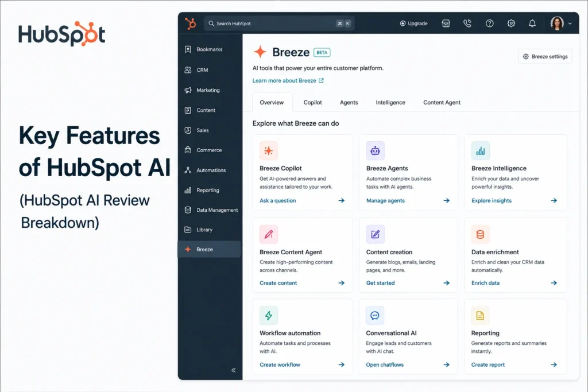Click the arrow on Breeze Agents card
The height and width of the screenshot is (392, 588).
(446, 200)
